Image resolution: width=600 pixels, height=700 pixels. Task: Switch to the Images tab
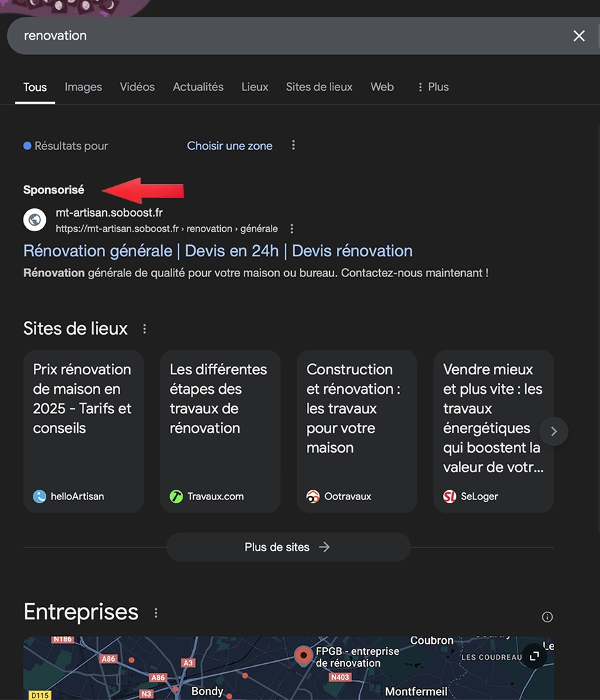coord(83,87)
